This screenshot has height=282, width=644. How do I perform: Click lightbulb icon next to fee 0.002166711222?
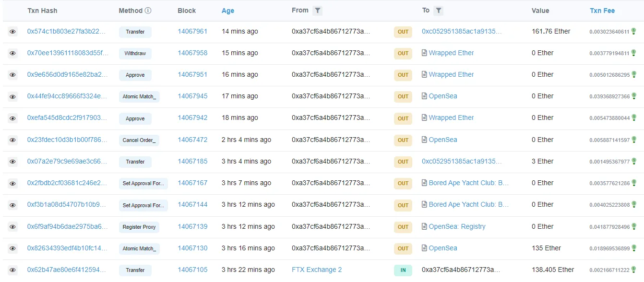coord(633,270)
